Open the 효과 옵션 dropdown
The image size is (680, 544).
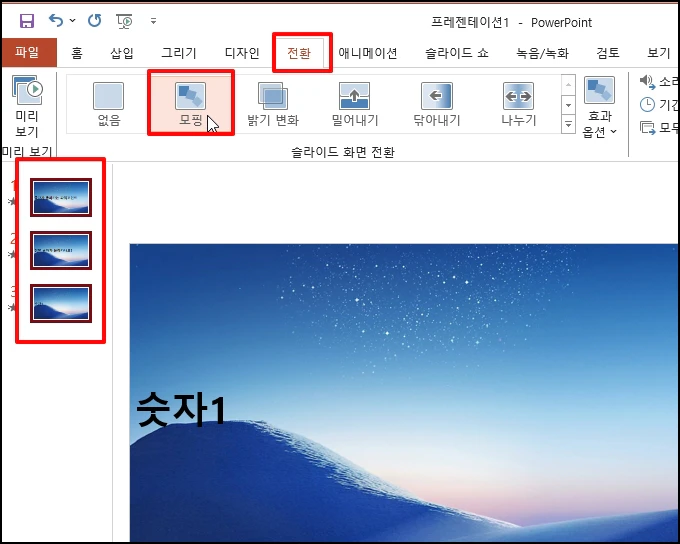pos(599,107)
